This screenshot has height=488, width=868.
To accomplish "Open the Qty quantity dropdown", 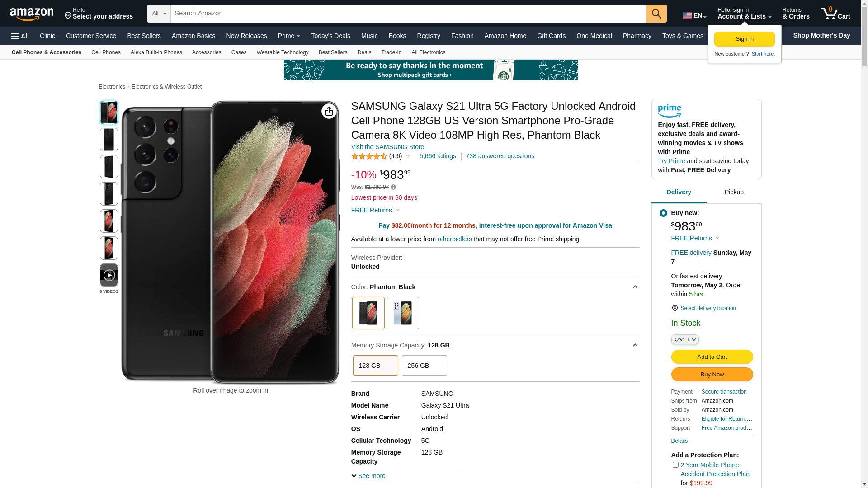I will tap(685, 339).
